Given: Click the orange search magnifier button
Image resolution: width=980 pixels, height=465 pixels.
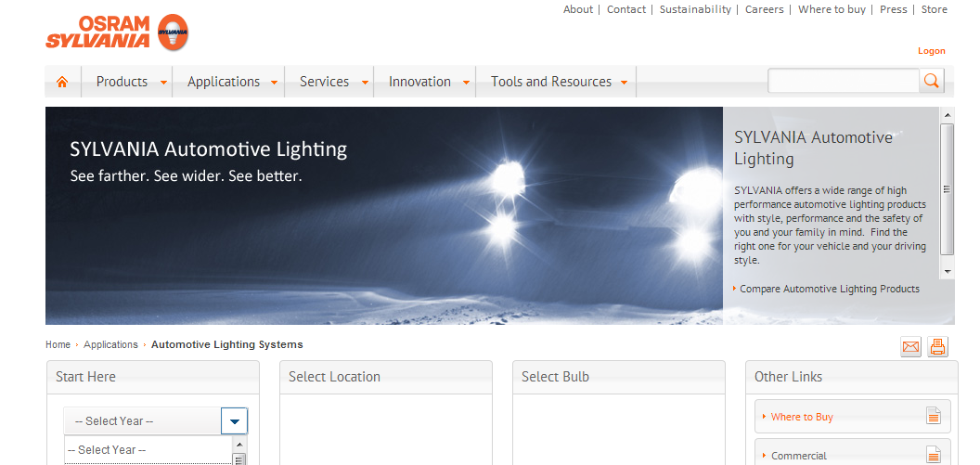Looking at the screenshot, I should (x=931, y=82).
